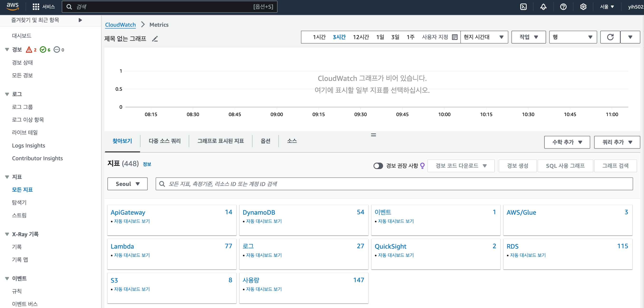Open the custom time calendar icon
This screenshot has height=308, width=644.
pyautogui.click(x=455, y=37)
